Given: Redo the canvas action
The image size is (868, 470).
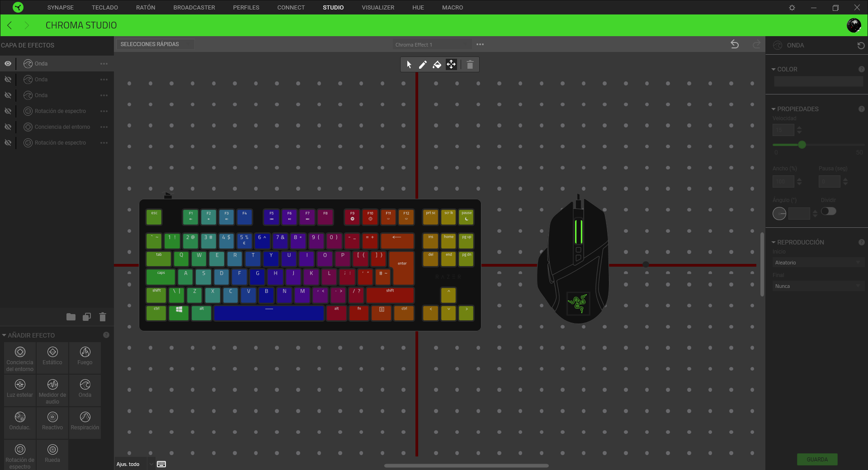Looking at the screenshot, I should click(756, 44).
